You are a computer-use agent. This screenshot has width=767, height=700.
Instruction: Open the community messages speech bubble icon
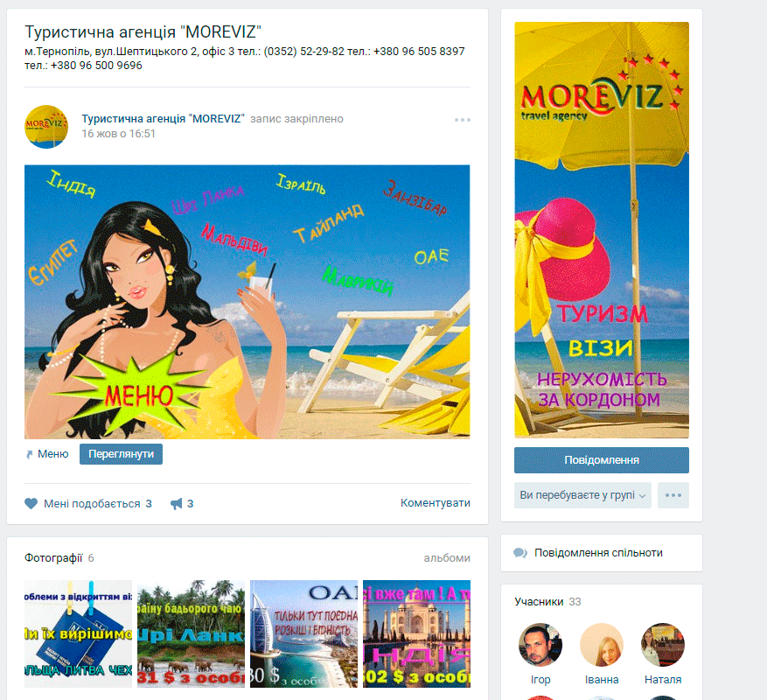pyautogui.click(x=520, y=553)
